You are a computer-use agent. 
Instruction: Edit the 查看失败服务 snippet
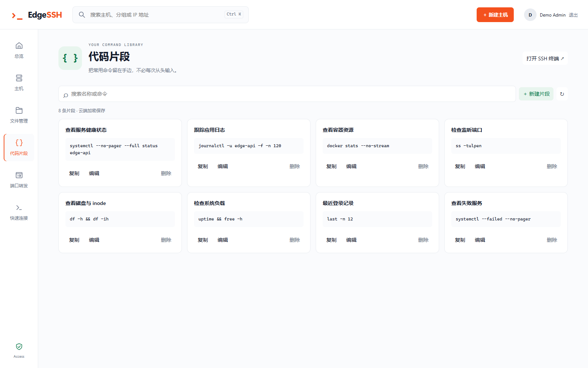[x=480, y=240]
